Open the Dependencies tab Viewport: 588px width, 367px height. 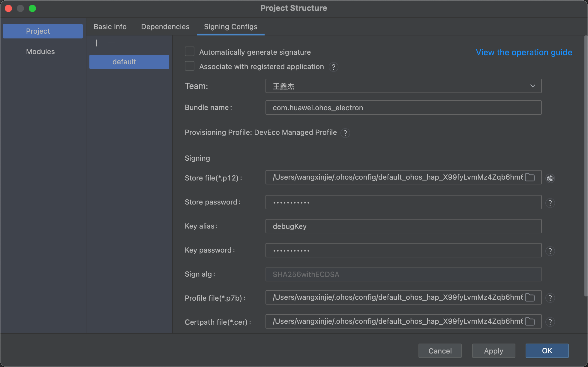[x=165, y=27]
